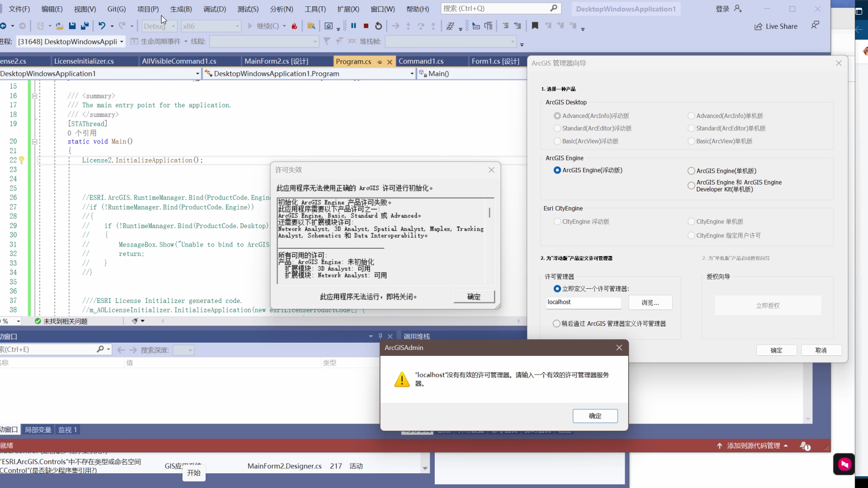The height and width of the screenshot is (488, 868).
Task: Switch to the 局部变量 tab
Action: pos(38,430)
